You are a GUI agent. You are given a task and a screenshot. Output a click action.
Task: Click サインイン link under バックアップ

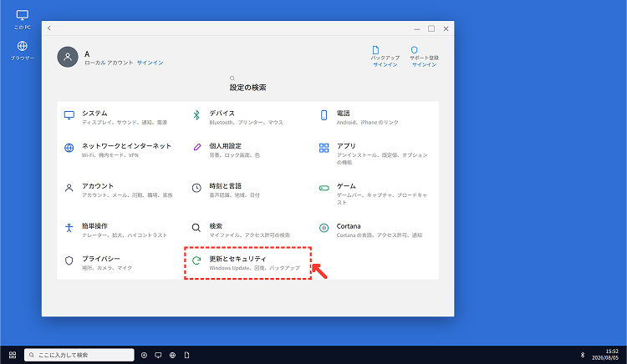tap(385, 64)
